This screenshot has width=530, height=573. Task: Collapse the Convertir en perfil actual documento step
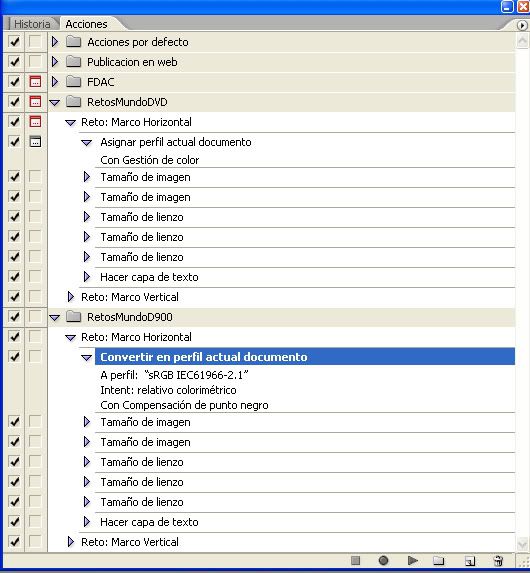click(87, 357)
